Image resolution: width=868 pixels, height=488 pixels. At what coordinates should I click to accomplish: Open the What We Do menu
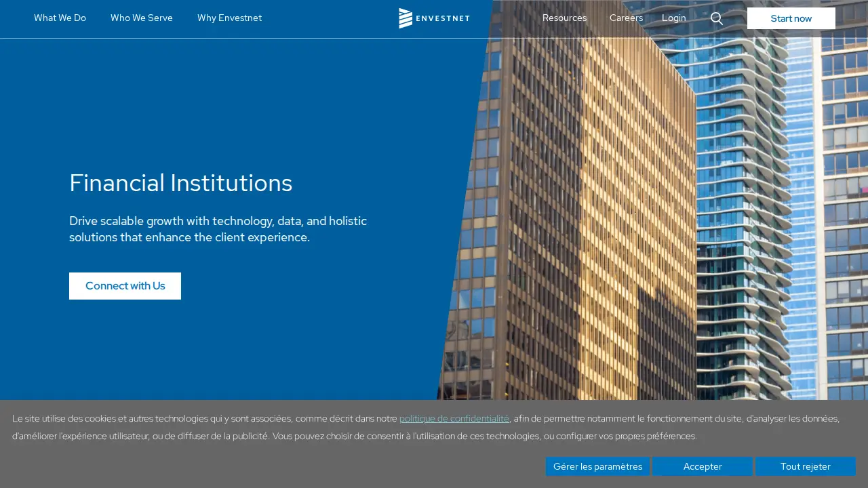point(60,18)
